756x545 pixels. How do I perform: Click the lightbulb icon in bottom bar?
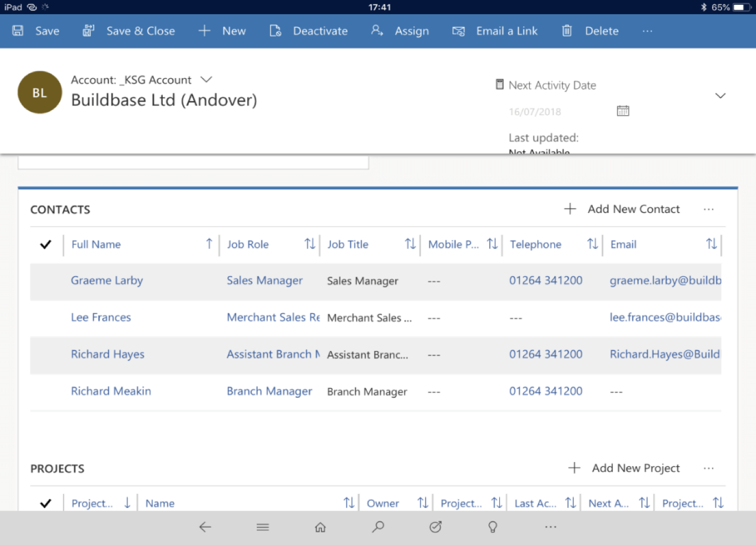[x=493, y=527]
